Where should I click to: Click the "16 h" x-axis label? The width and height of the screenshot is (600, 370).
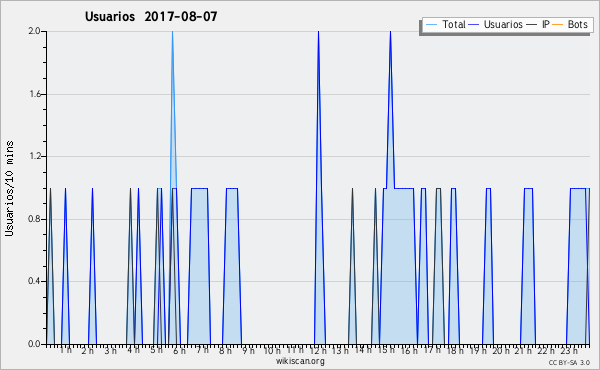click(409, 350)
